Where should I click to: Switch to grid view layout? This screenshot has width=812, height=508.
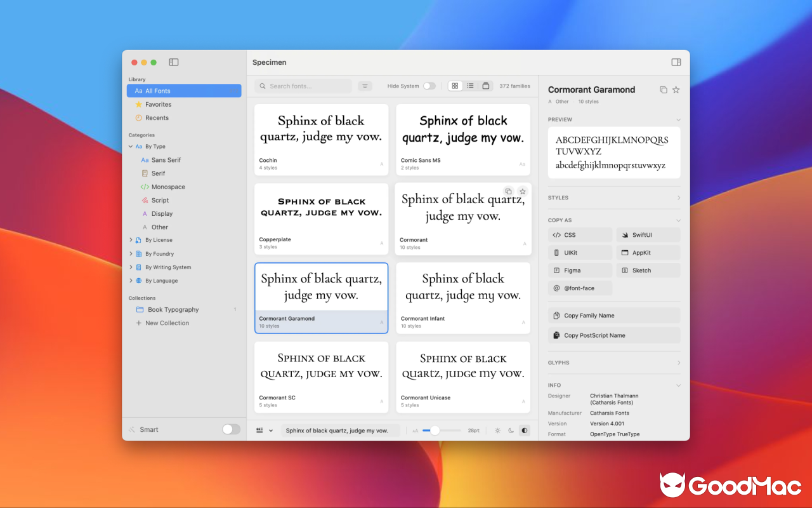tap(455, 85)
